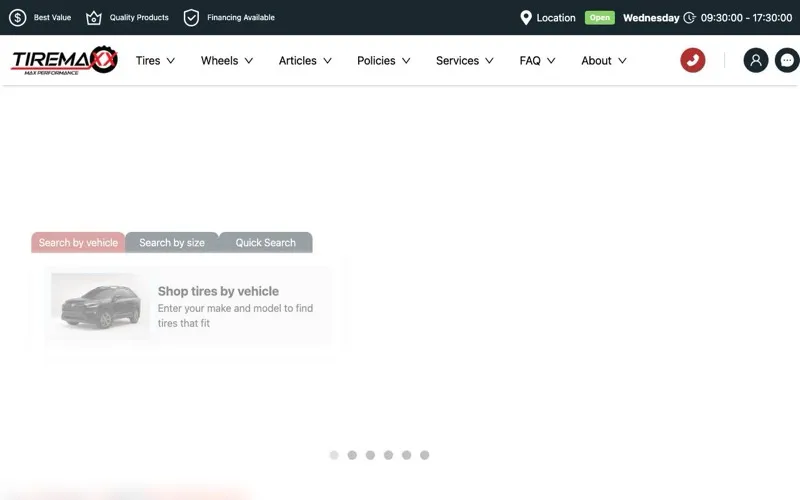This screenshot has width=800, height=500.
Task: Open the Tires menu label
Action: 148,61
